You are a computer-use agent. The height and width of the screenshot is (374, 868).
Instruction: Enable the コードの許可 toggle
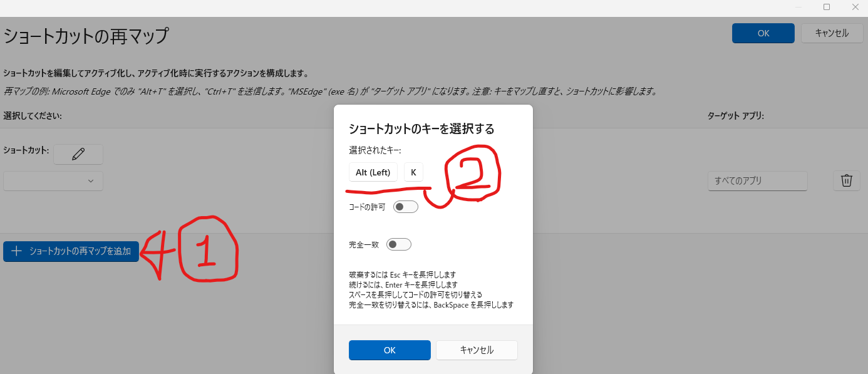pos(405,206)
